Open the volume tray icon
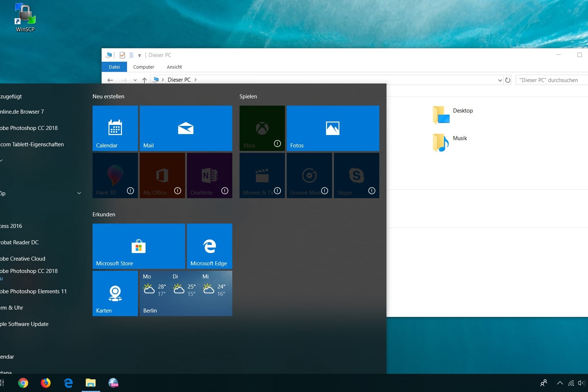588x392 pixels. pos(581,383)
